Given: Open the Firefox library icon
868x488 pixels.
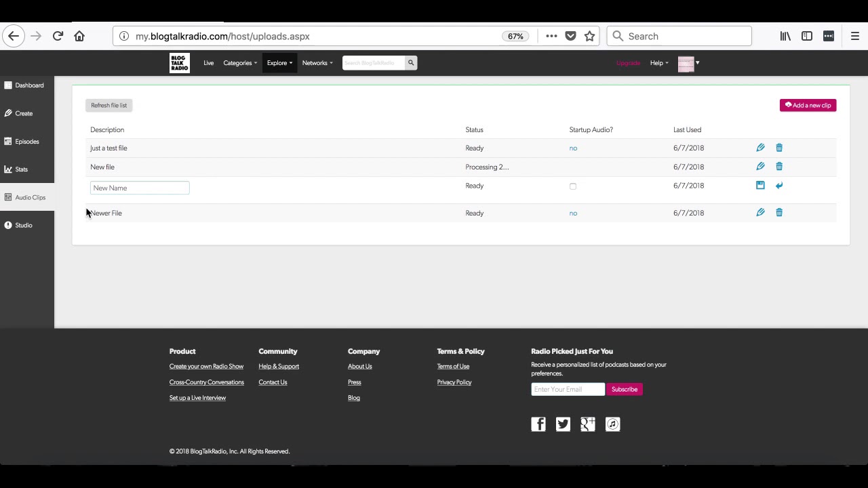Looking at the screenshot, I should [785, 36].
